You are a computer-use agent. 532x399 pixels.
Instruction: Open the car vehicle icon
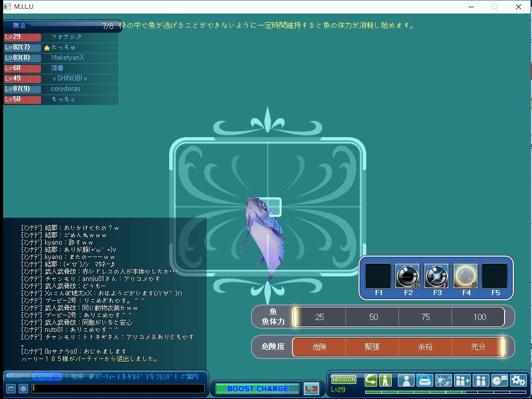424,380
